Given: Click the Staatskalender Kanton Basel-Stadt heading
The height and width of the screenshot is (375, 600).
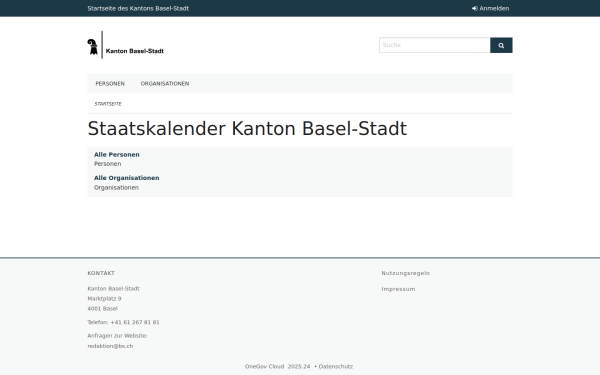Looking at the screenshot, I should [247, 129].
